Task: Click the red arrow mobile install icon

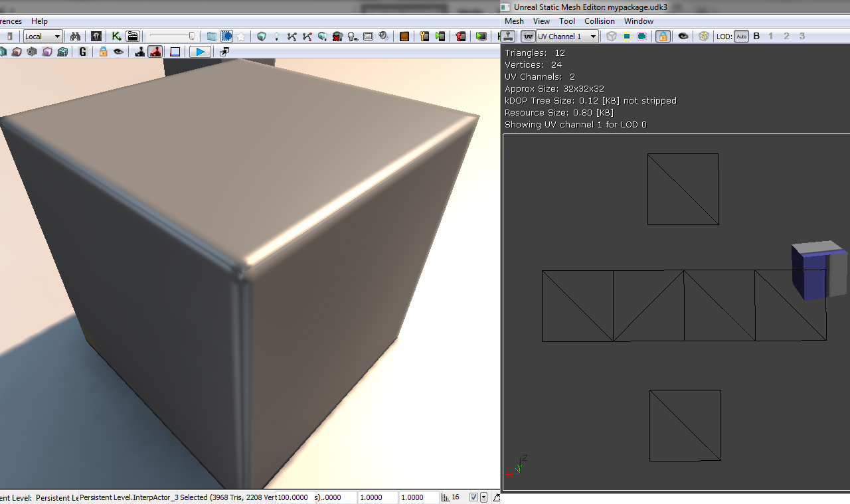Action: click(460, 37)
